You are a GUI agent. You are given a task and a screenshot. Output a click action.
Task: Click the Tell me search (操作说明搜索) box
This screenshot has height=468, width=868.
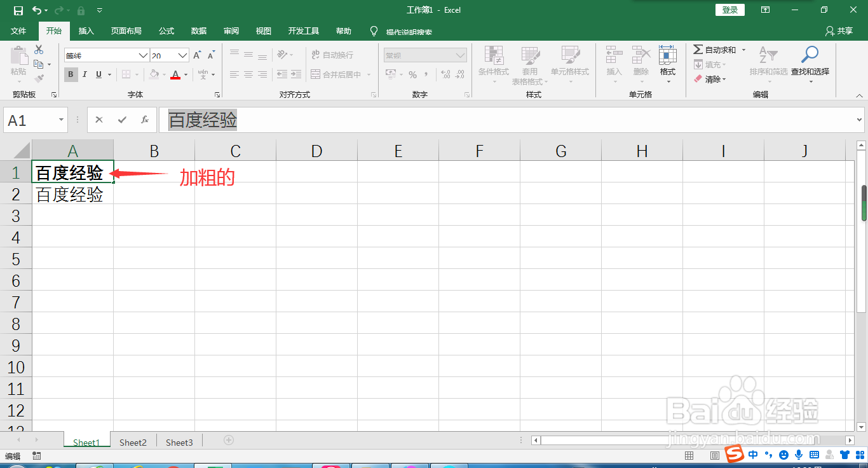(x=409, y=32)
